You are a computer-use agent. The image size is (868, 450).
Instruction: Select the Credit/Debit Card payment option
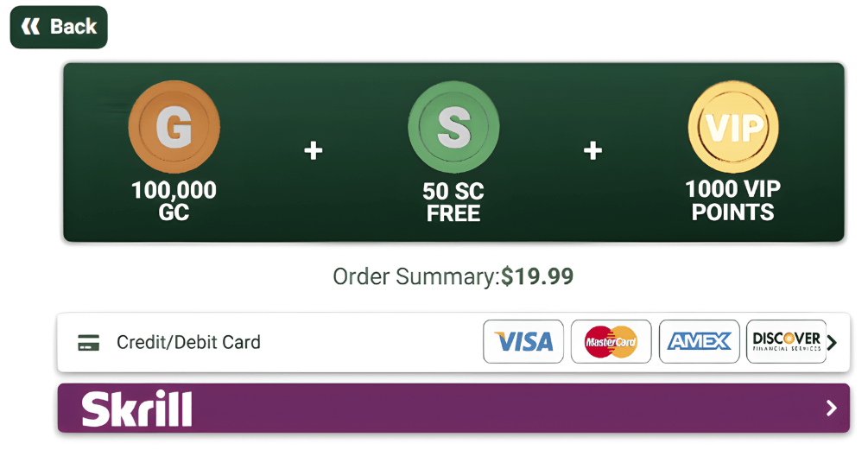pos(188,343)
